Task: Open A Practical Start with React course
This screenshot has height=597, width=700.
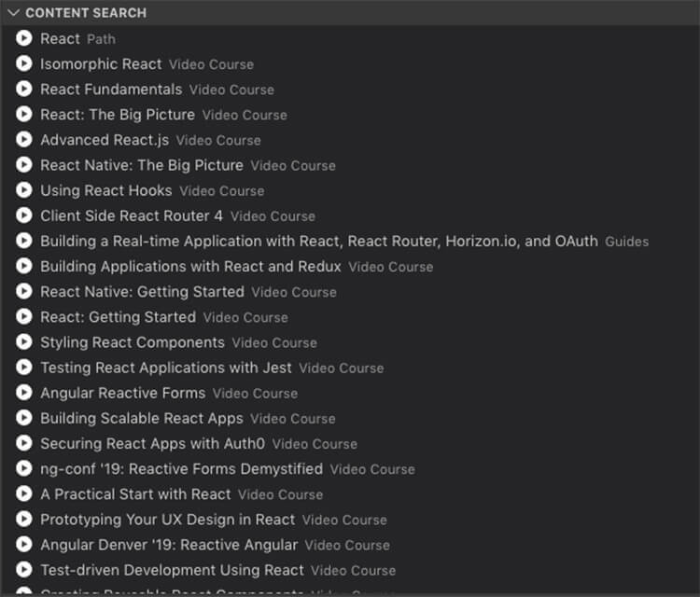Action: [x=182, y=494]
